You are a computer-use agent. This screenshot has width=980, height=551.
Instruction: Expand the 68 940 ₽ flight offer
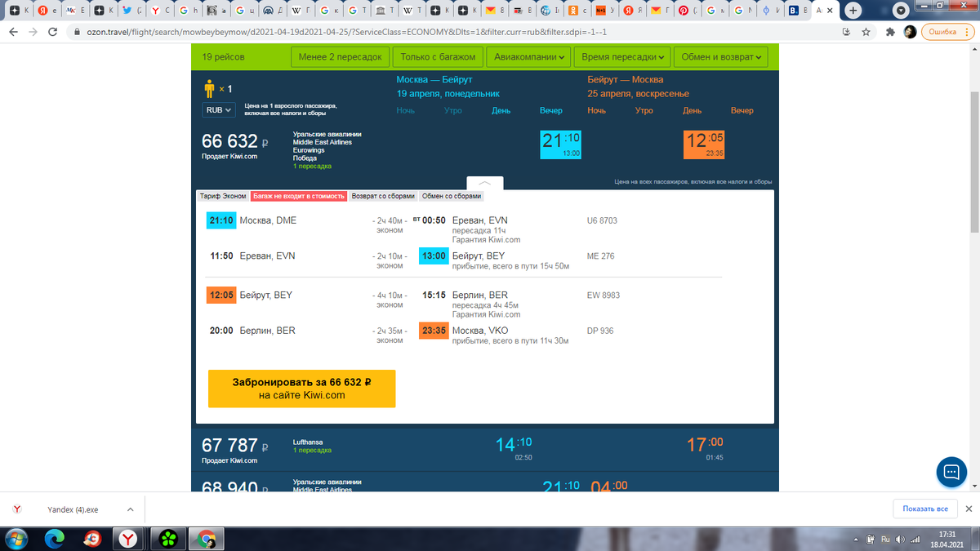coord(485,483)
